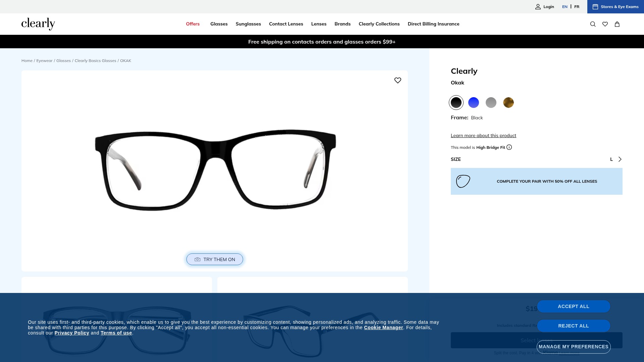Go to Glasses breadcrumb link

click(x=63, y=61)
